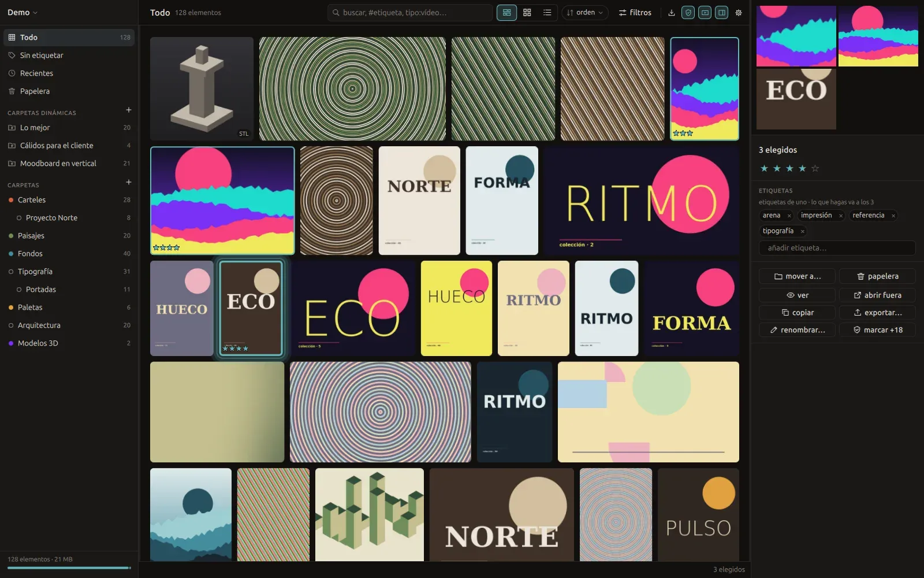Click the marcar +18 shield button
Viewport: 924px width, 578px height.
(x=877, y=329)
